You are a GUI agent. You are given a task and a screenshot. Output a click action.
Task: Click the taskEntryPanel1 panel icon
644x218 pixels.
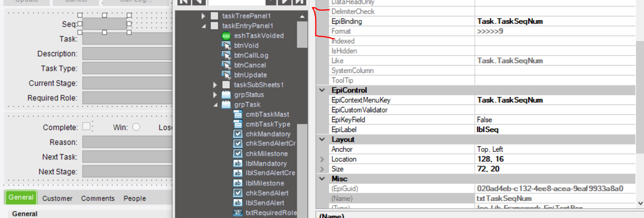(x=214, y=26)
